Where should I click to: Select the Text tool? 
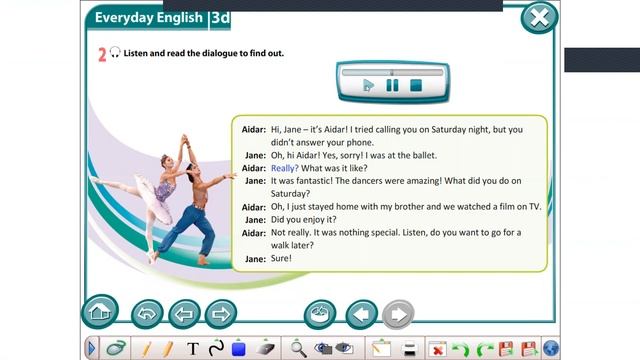coord(193,349)
